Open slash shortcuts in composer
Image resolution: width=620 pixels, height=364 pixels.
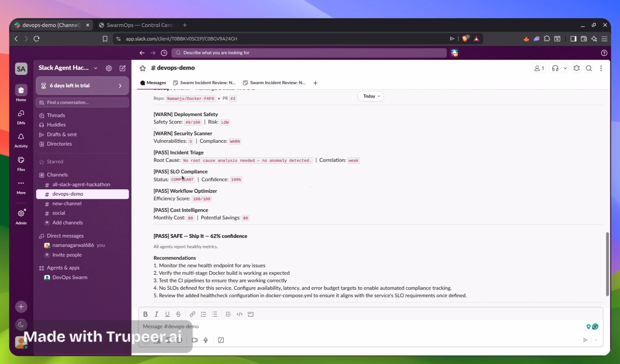[x=221, y=340]
